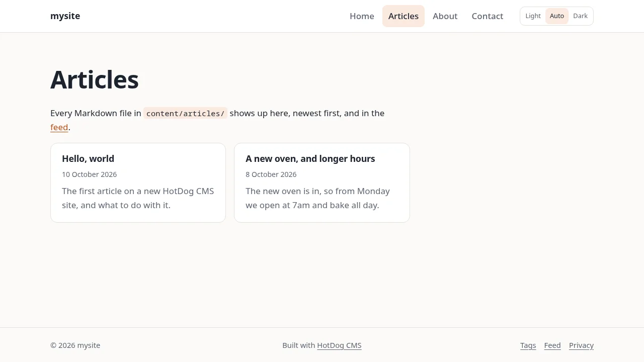The image size is (644, 362).
Task: Select the content/articles/ code text
Action: click(x=185, y=114)
